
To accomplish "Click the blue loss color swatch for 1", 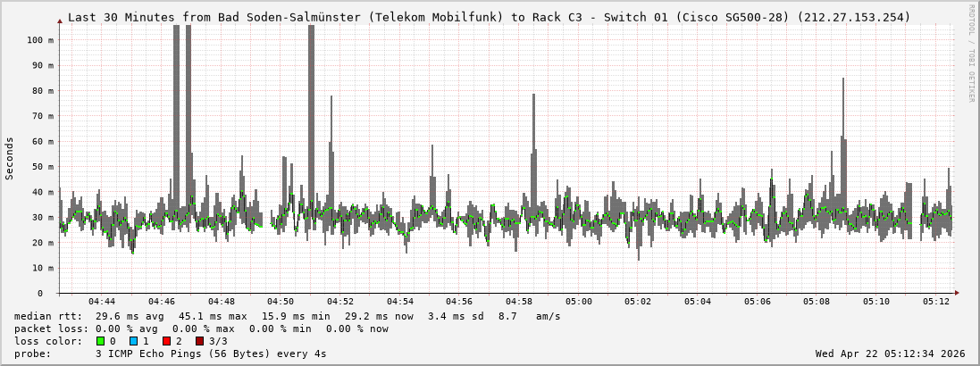I will coord(133,341).
